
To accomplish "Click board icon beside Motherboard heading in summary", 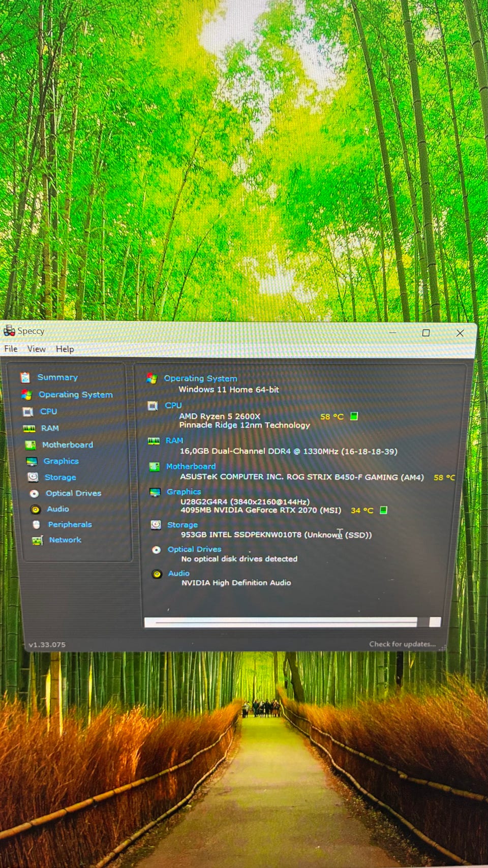I will coord(155,466).
